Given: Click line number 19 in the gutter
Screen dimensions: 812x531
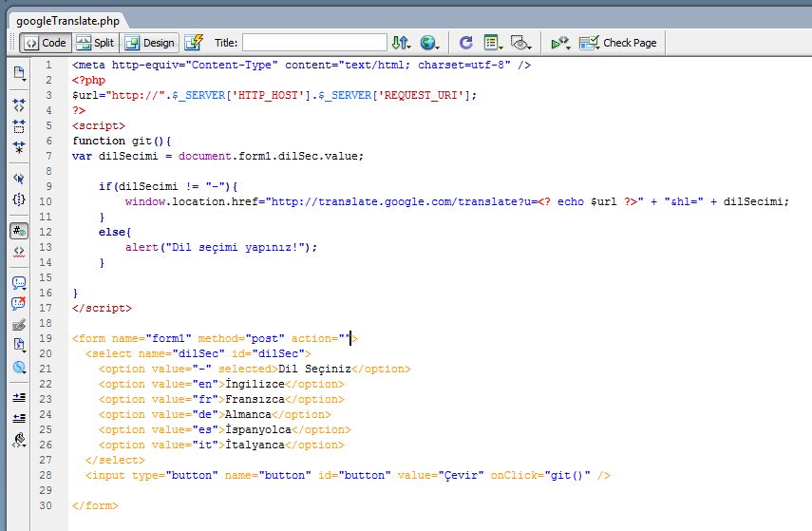Looking at the screenshot, I should point(46,338).
